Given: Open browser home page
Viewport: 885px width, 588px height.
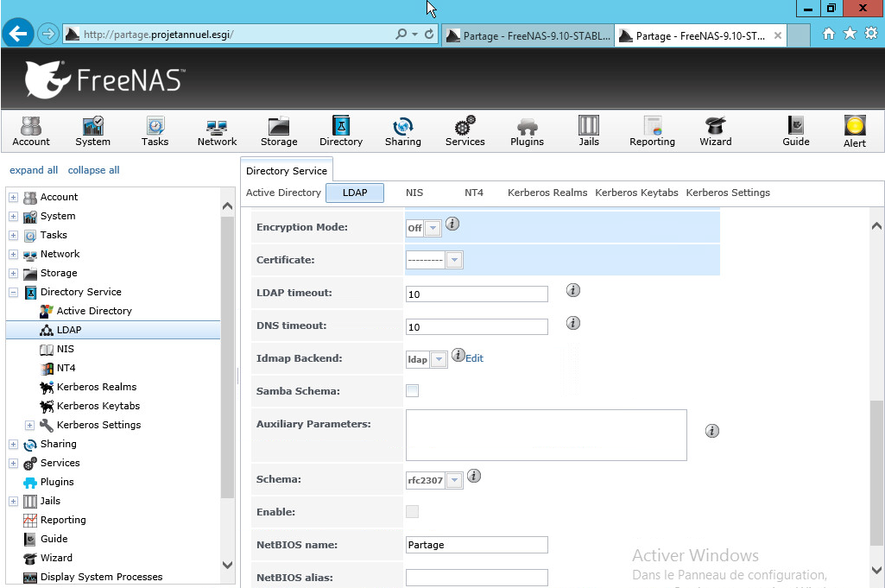Looking at the screenshot, I should pyautogui.click(x=828, y=34).
